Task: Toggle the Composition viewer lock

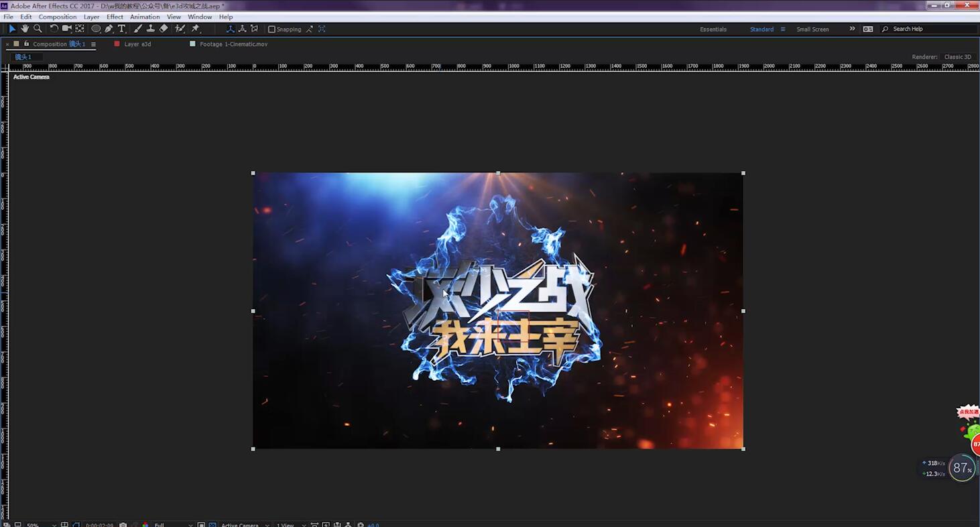Action: click(26, 44)
